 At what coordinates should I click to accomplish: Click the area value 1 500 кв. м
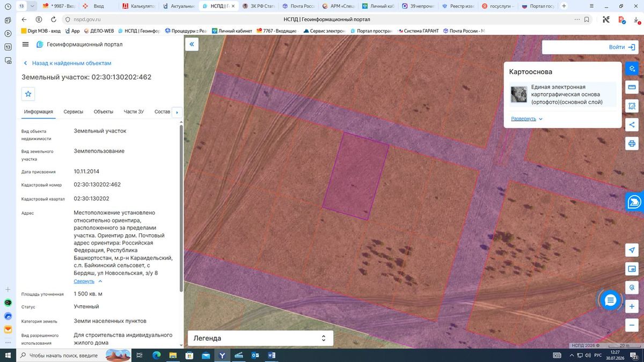tap(88, 294)
